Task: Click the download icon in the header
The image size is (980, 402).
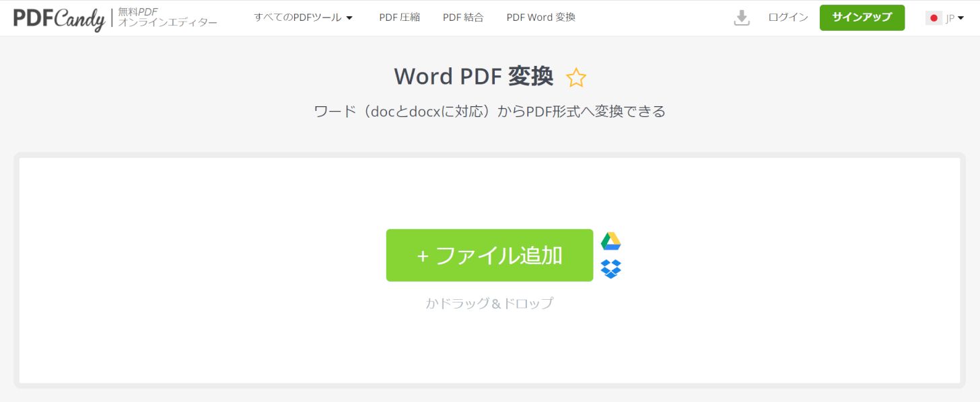Action: tap(741, 17)
